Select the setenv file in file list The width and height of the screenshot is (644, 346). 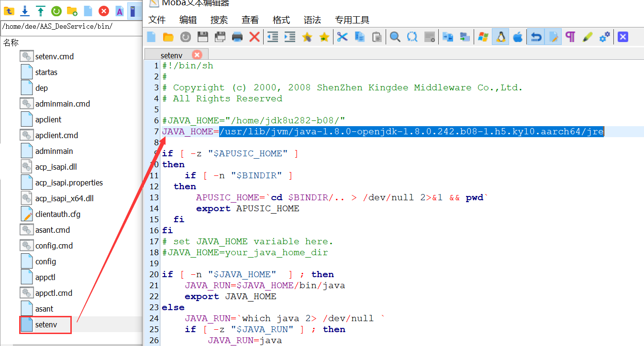(x=46, y=324)
